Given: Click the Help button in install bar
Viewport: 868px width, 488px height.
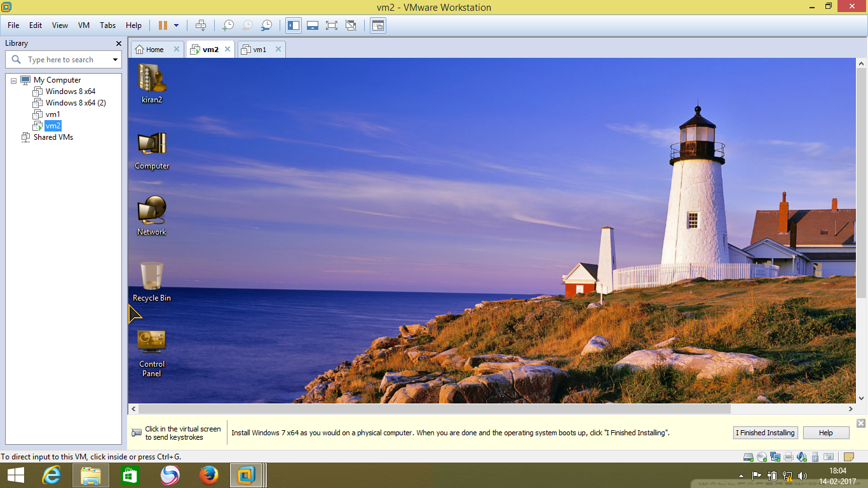Looking at the screenshot, I should (x=826, y=433).
